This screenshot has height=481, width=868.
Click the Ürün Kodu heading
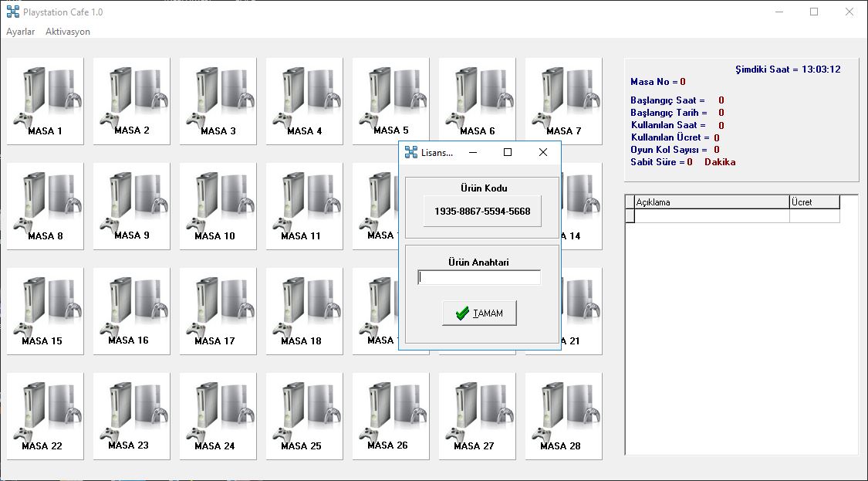(484, 188)
